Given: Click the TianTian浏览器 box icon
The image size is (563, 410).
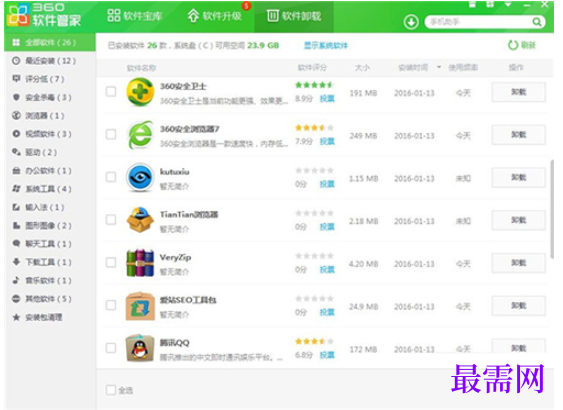Looking at the screenshot, I should tap(140, 220).
